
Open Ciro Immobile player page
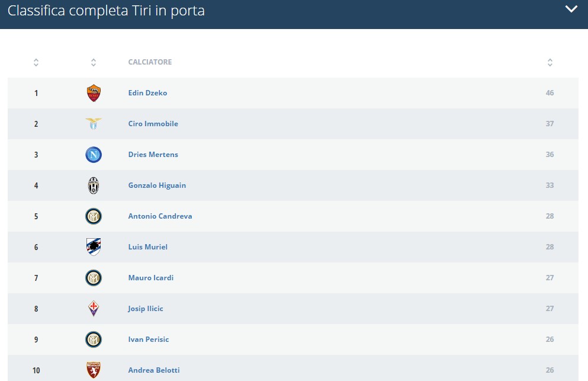[153, 124]
